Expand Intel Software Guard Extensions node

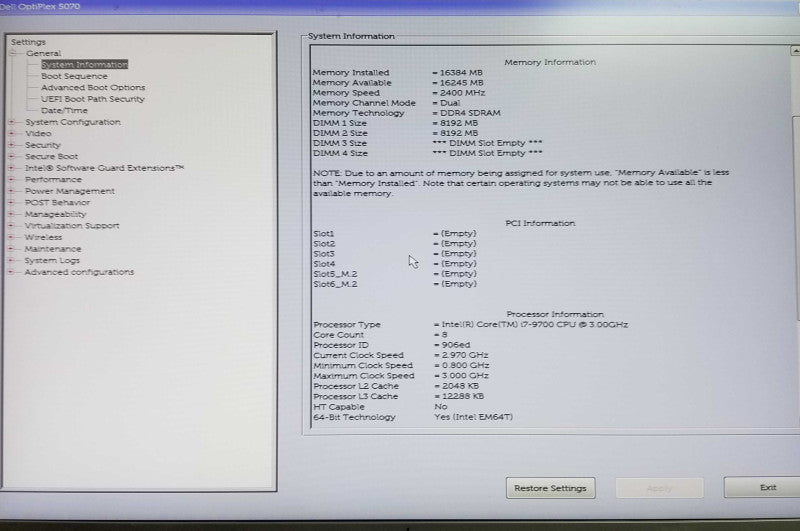[11, 168]
